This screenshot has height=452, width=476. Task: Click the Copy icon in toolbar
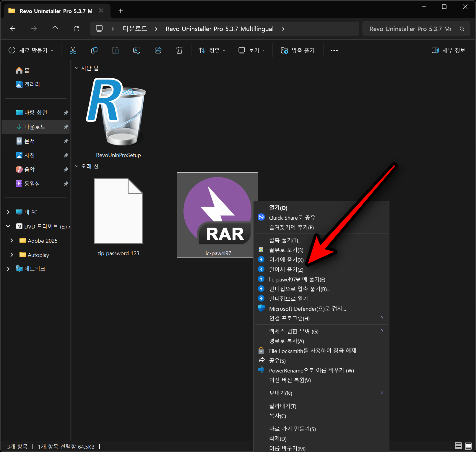click(94, 50)
